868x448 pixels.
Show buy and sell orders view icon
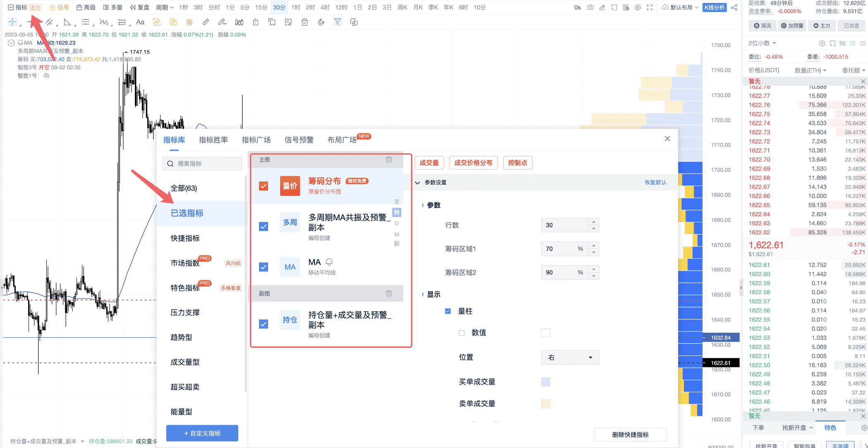point(842,43)
